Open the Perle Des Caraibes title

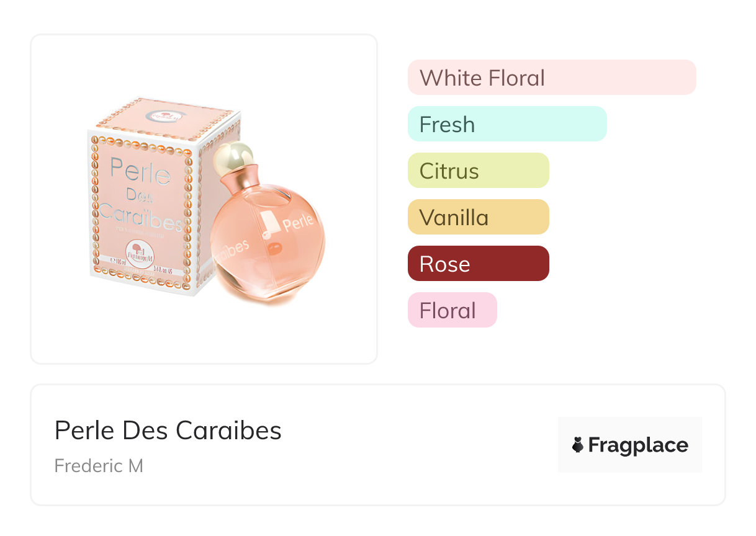[168, 430]
